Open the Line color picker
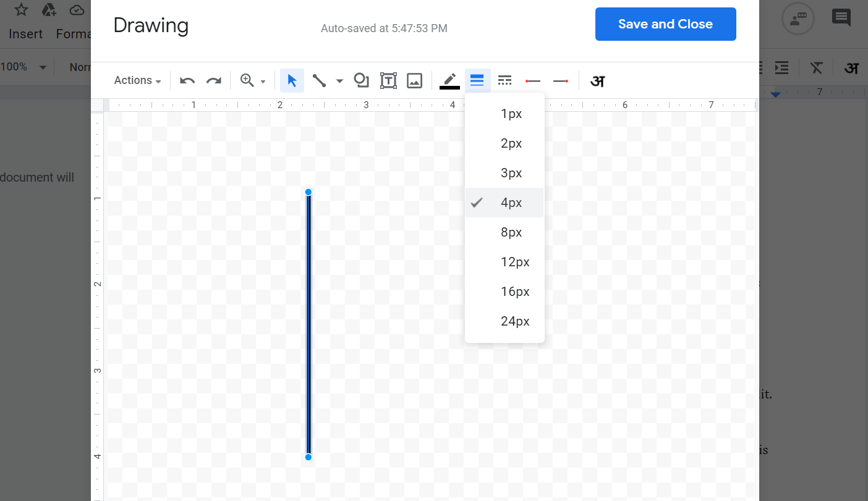868x501 pixels. click(449, 80)
